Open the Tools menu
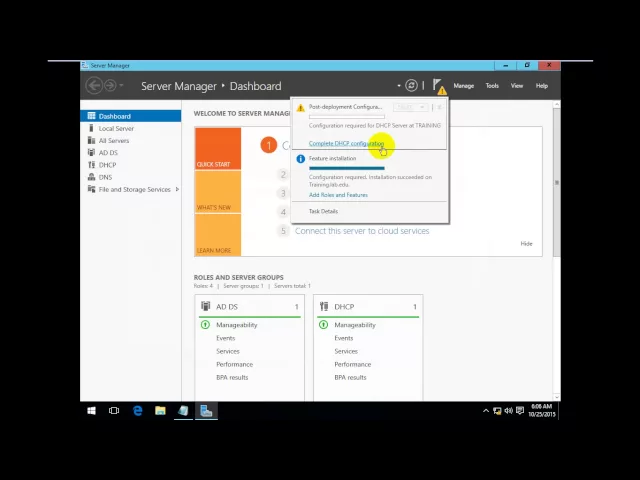This screenshot has width=640, height=480. tap(492, 86)
